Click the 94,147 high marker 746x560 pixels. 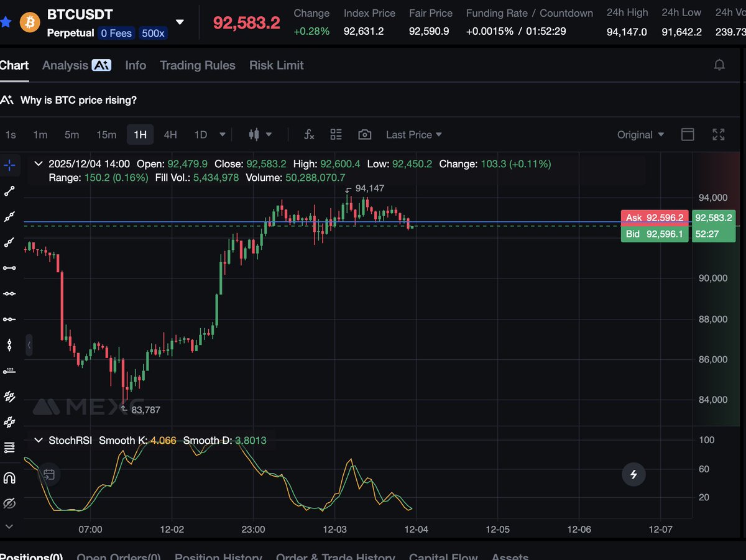(x=369, y=188)
